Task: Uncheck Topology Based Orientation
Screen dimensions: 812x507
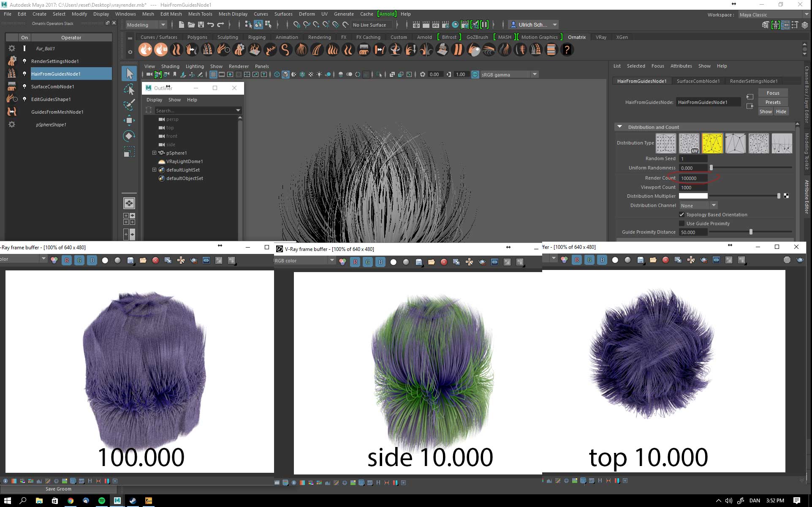Action: tap(682, 215)
